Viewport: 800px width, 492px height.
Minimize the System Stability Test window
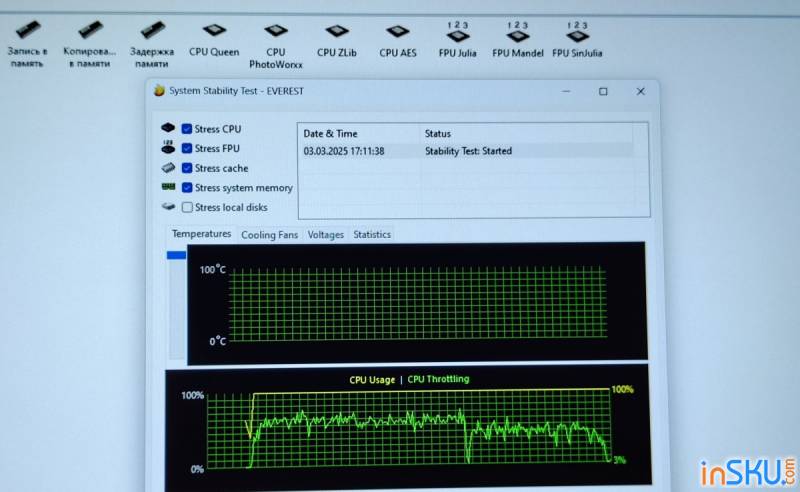pyautogui.click(x=566, y=91)
